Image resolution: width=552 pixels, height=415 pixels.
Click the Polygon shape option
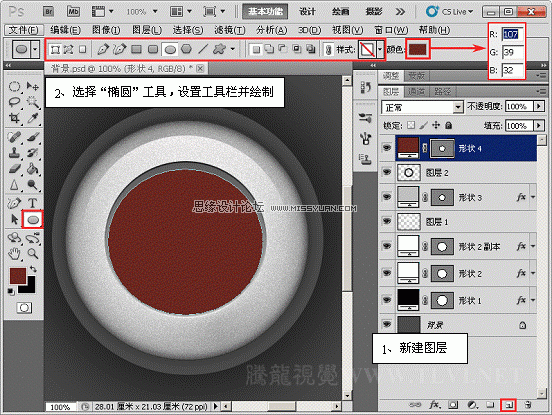point(186,49)
